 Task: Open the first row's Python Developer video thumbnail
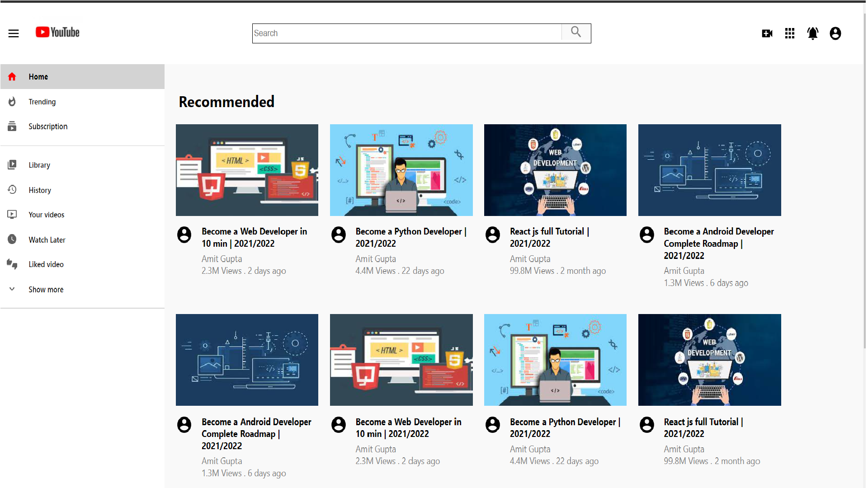(x=401, y=170)
